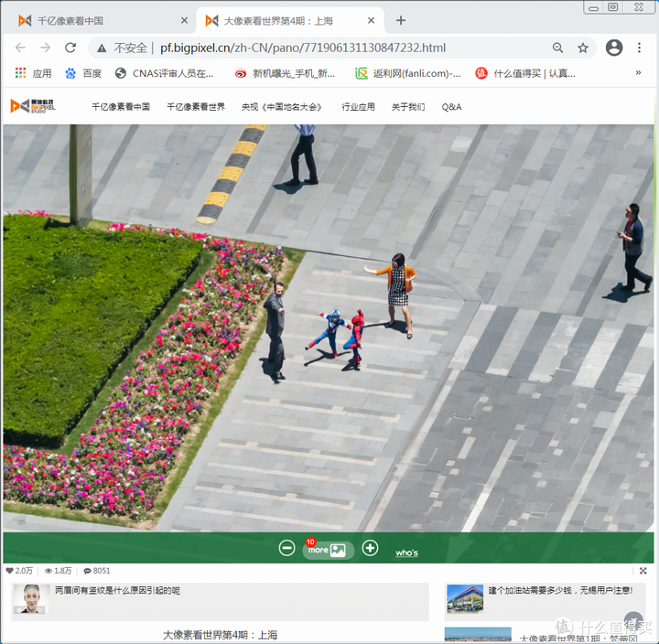Open the page zoom magnifier icon
Viewport: 659px width, 644px height.
click(557, 48)
